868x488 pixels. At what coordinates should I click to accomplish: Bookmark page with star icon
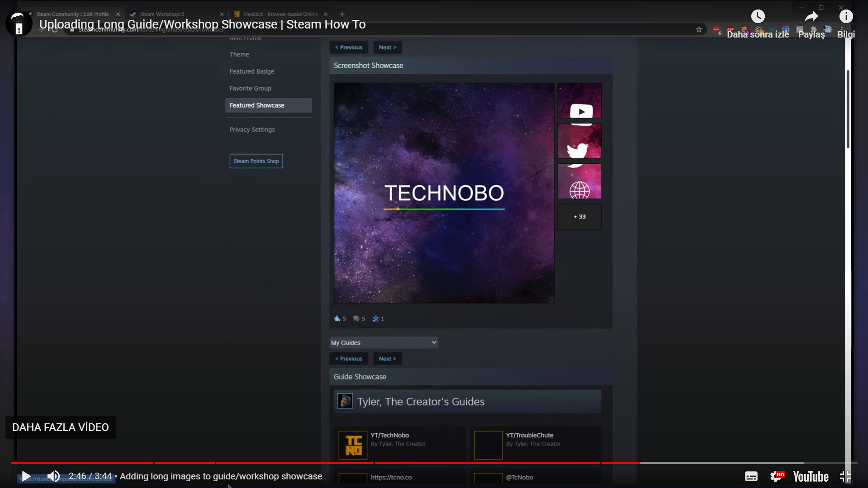pos(699,30)
